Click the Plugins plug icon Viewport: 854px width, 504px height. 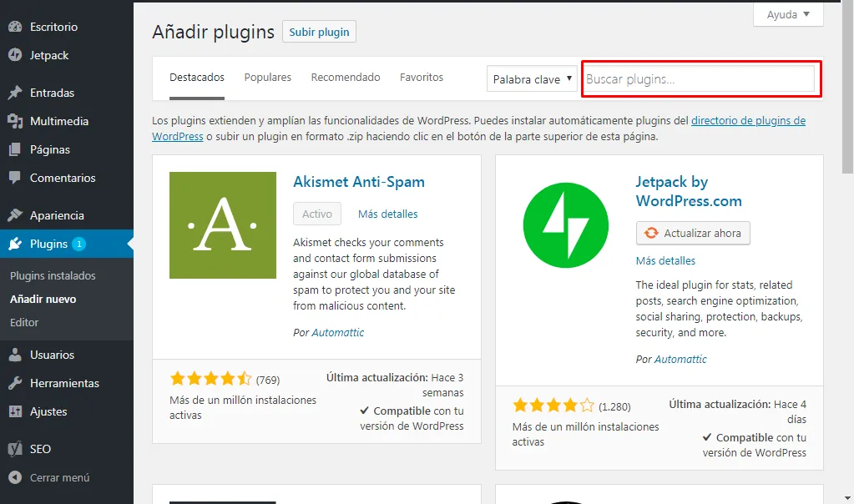pyautogui.click(x=15, y=244)
